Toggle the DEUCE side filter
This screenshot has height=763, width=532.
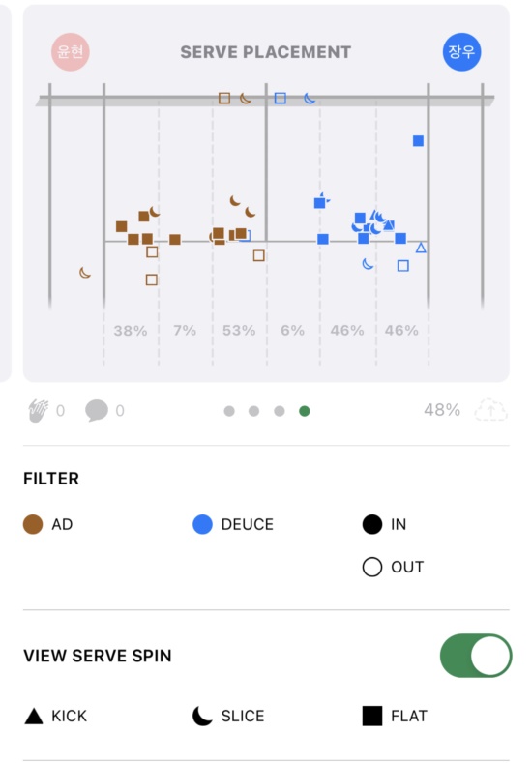pyautogui.click(x=233, y=524)
